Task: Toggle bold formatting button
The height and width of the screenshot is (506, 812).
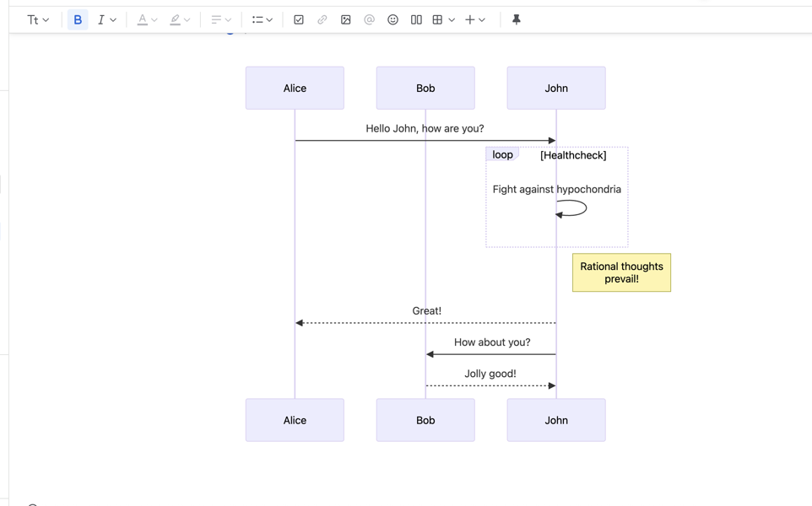Action: (x=78, y=19)
